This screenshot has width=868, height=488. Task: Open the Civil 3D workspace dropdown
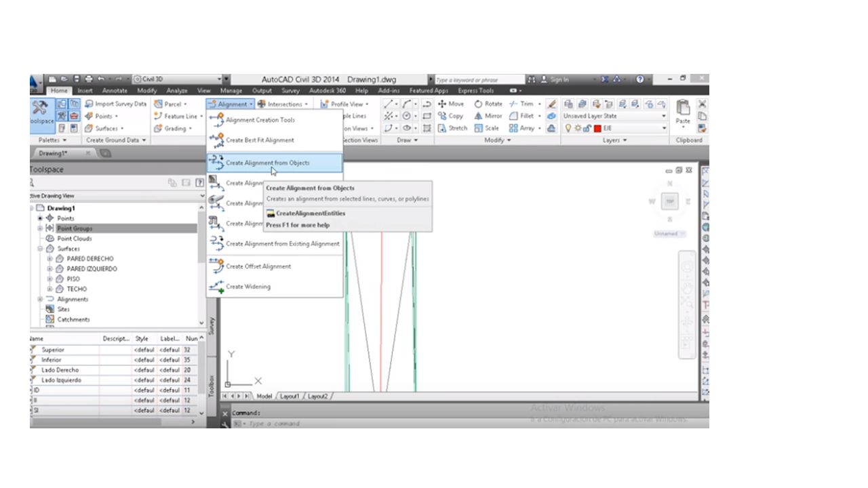[178, 79]
